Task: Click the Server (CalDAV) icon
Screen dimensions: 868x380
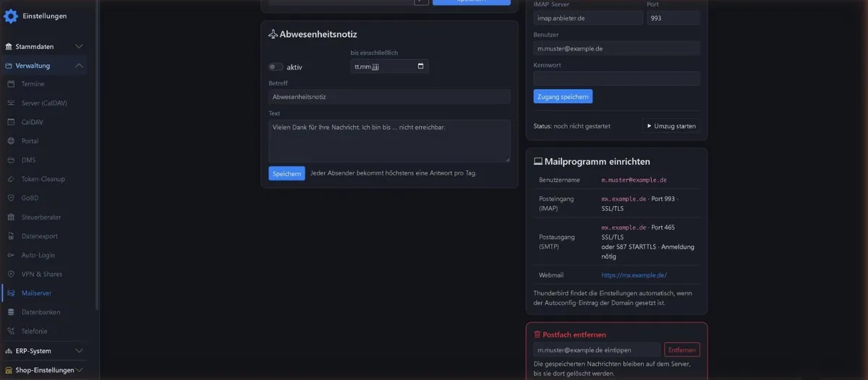Action: (x=11, y=103)
